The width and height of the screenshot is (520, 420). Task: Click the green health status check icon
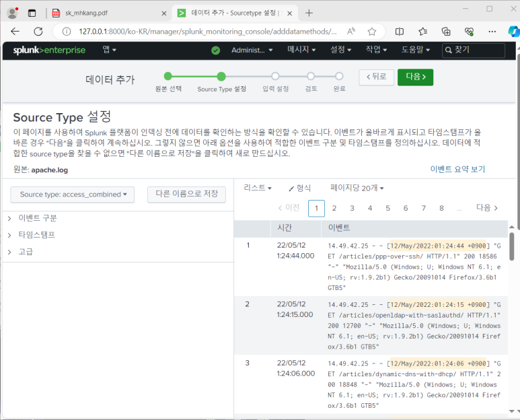click(x=215, y=50)
